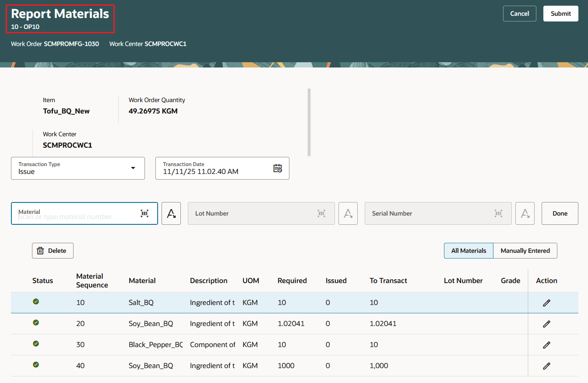Select the All Materials filter
The image size is (588, 383).
(x=468, y=250)
